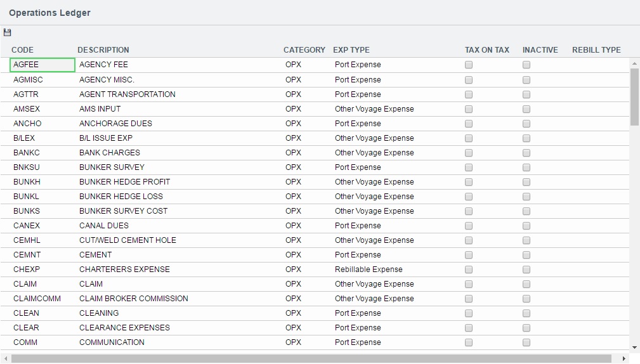Click the save icon in the toolbar
Screen dimensions: 640x364
(x=8, y=33)
